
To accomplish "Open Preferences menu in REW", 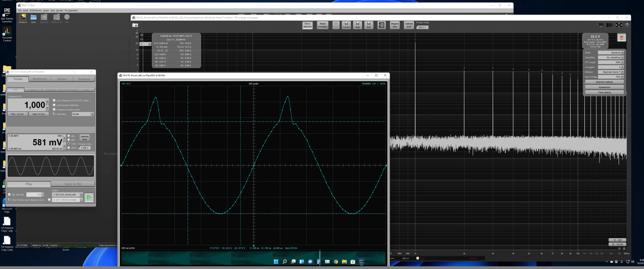I will tap(36, 10).
